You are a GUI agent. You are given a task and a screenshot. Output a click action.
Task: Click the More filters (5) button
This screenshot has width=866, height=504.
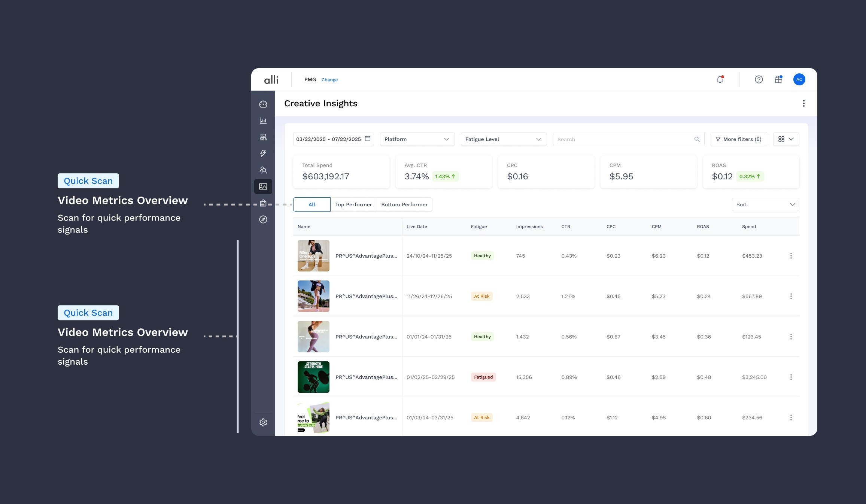click(x=738, y=139)
